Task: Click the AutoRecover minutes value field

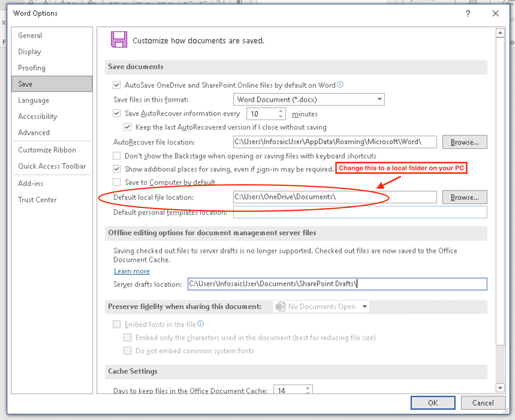Action: pyautogui.click(x=262, y=114)
